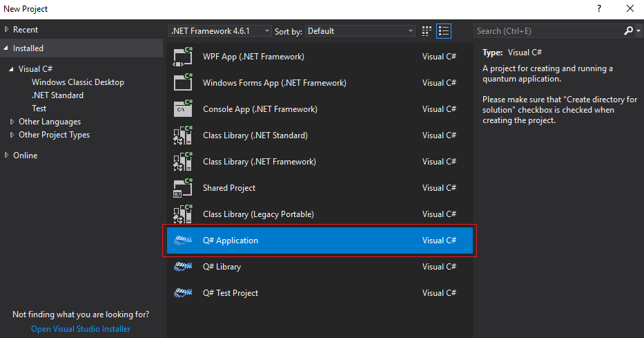Click the Class Library (.NET Standard) icon

[183, 135]
